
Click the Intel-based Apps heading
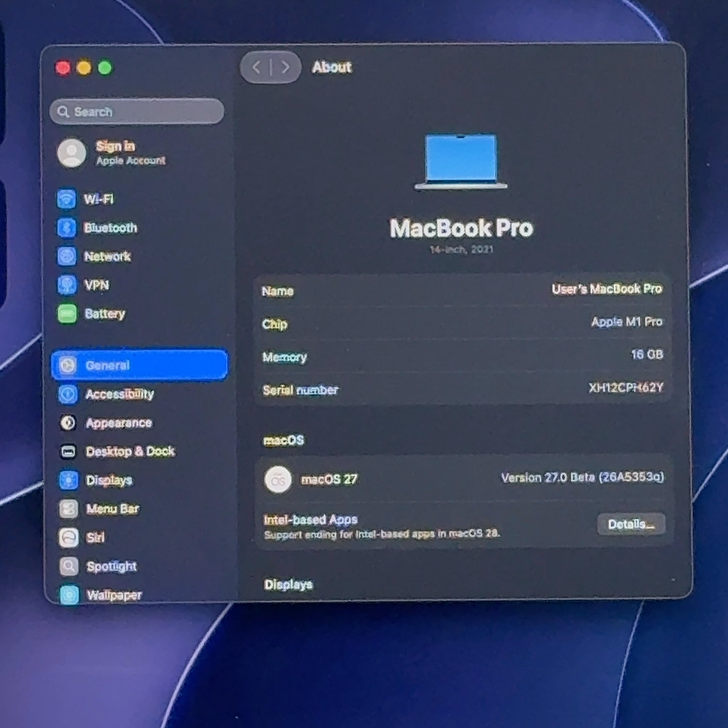tap(311, 520)
